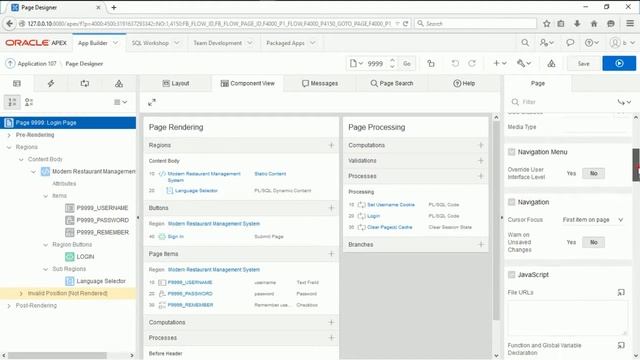Collapse the Navigation Menu property group
This screenshot has height=360, width=640.
point(511,152)
